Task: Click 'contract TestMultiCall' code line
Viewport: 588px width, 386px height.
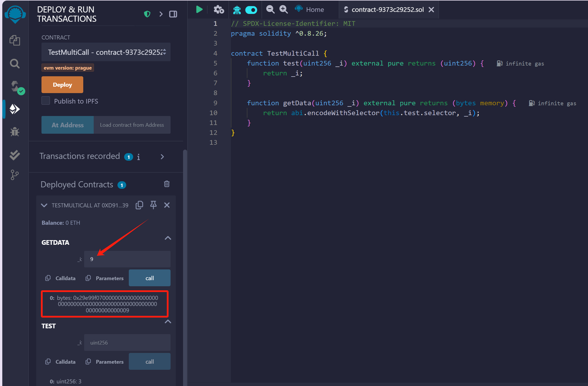Action: (x=279, y=53)
